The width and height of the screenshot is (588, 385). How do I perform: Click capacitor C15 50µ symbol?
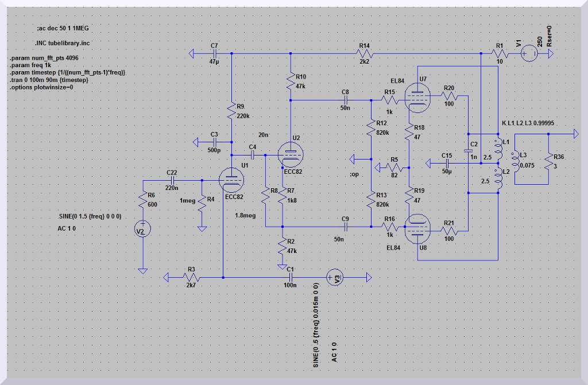(446, 163)
